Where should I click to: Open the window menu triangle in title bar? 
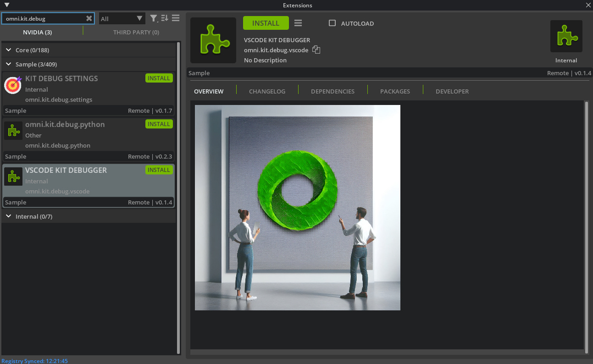(x=7, y=5)
